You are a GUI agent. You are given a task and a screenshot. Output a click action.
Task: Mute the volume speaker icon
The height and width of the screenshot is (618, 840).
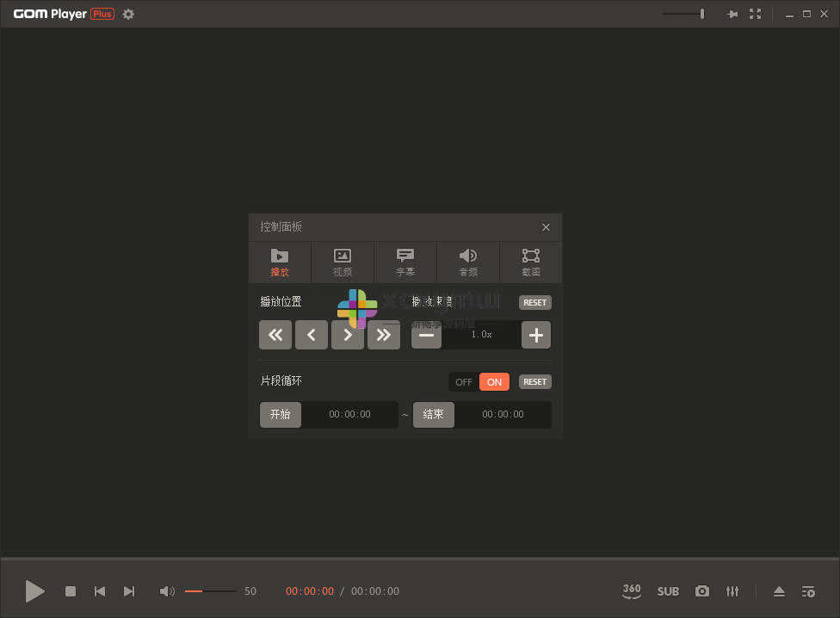pos(167,591)
